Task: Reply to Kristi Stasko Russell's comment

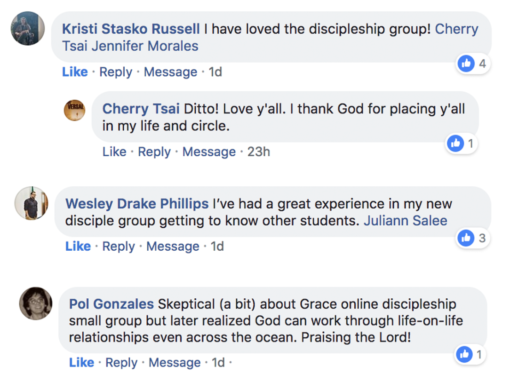Action: [x=116, y=72]
